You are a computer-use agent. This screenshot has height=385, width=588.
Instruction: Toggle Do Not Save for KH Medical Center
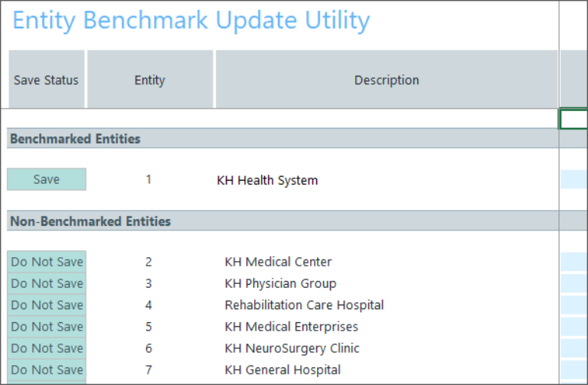point(47,262)
